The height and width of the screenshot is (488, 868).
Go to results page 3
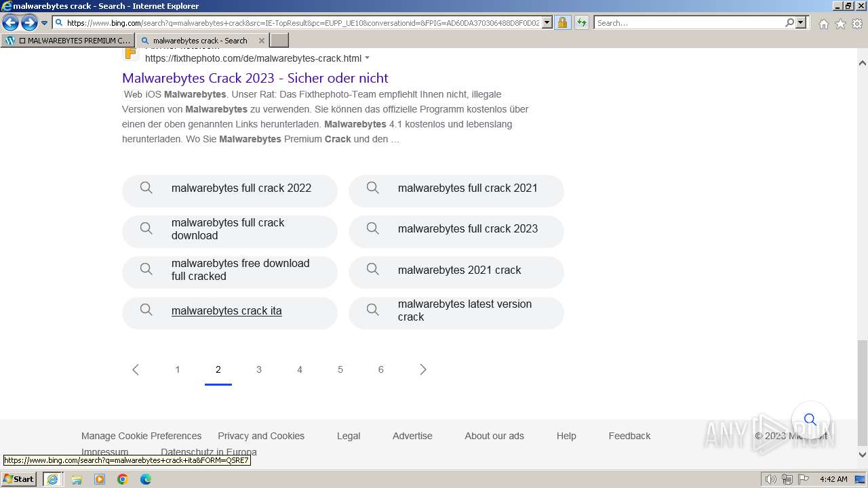[259, 369]
